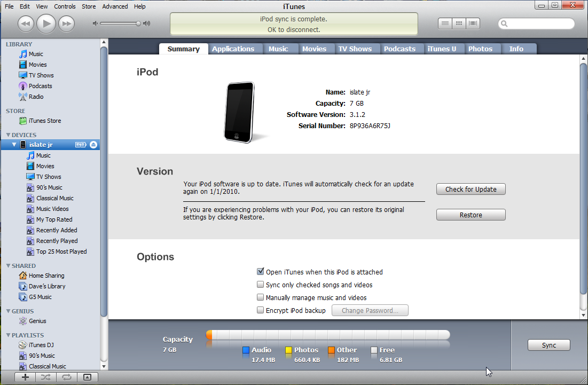Switch to the TV Shows tab
This screenshot has width=588, height=385.
[355, 49]
